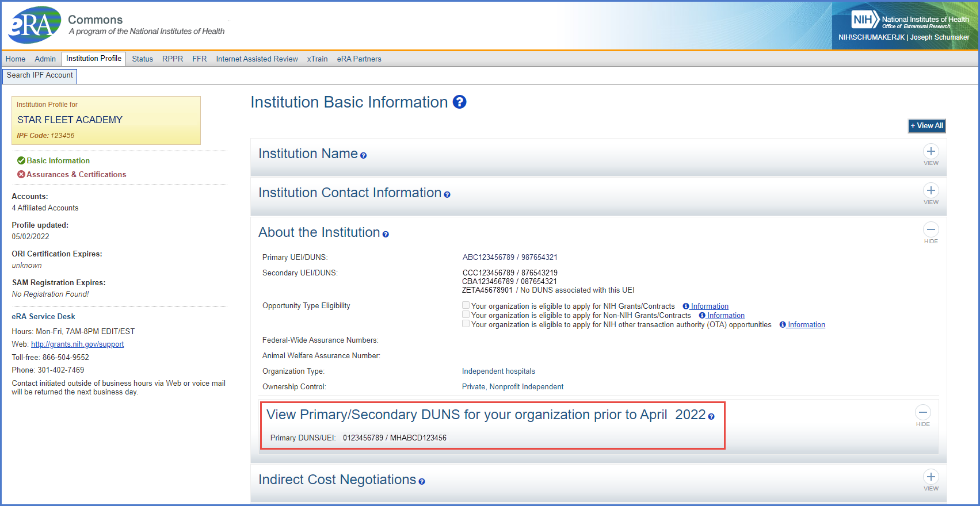Open Internet Assisted Review menu
980x506 pixels.
point(257,59)
